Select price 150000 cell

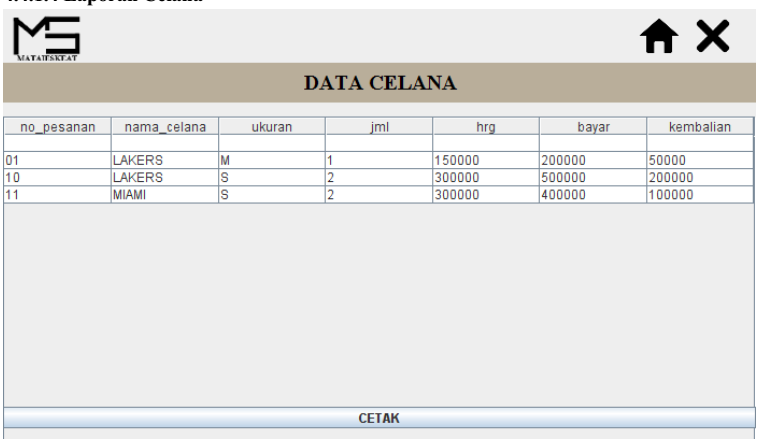coord(486,160)
